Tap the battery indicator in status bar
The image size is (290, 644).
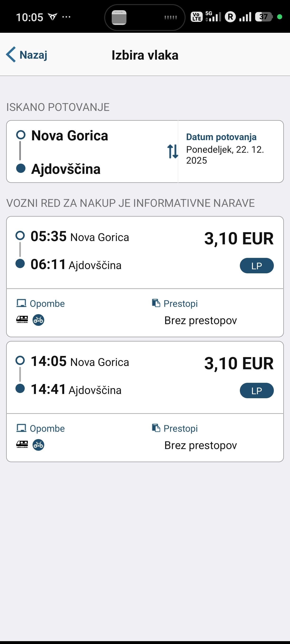(263, 17)
